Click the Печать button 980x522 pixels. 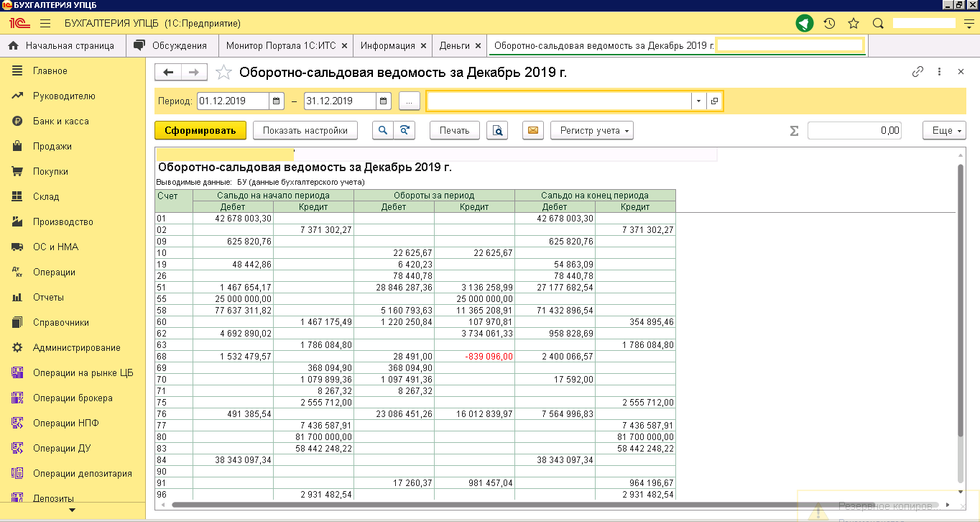pyautogui.click(x=454, y=130)
